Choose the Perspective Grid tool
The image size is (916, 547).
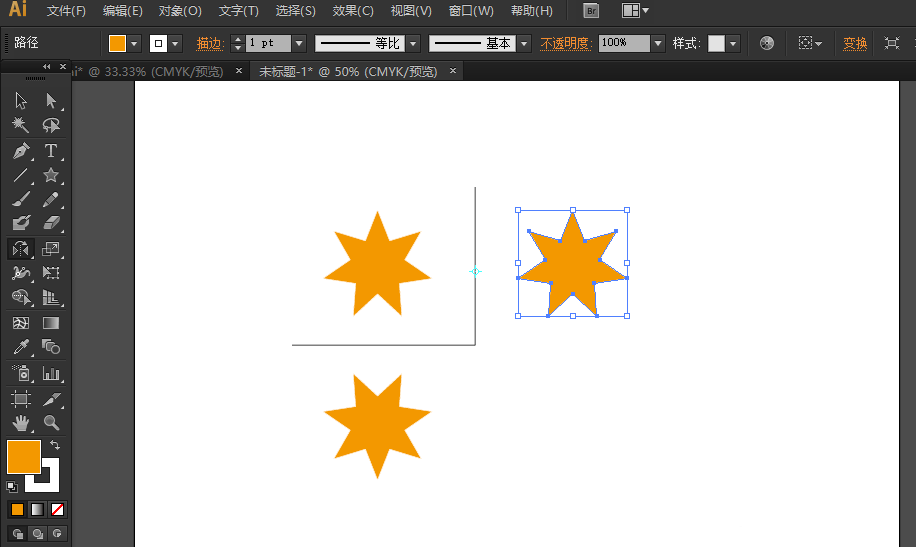point(51,297)
